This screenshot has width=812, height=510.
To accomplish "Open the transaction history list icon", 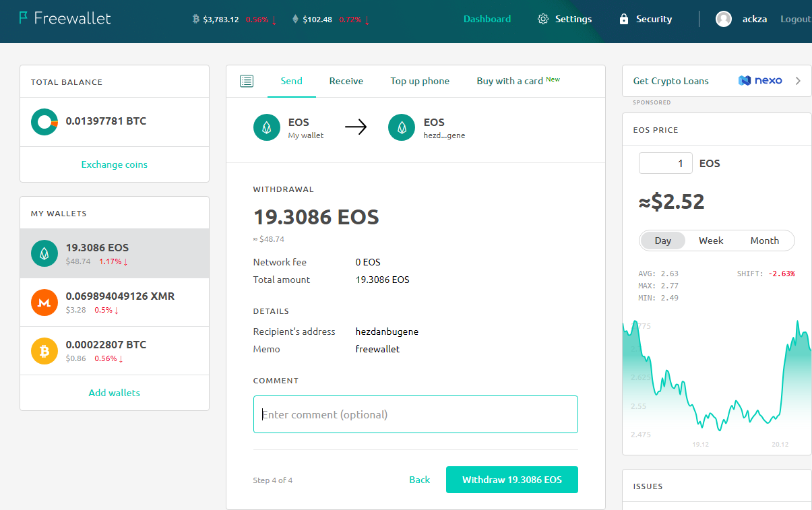I will (x=247, y=81).
